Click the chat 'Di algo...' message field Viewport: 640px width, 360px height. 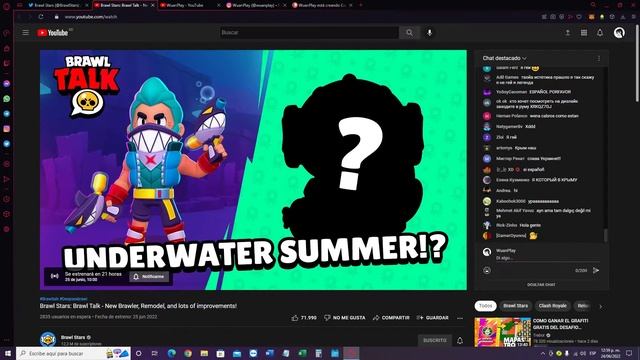pyautogui.click(x=547, y=258)
